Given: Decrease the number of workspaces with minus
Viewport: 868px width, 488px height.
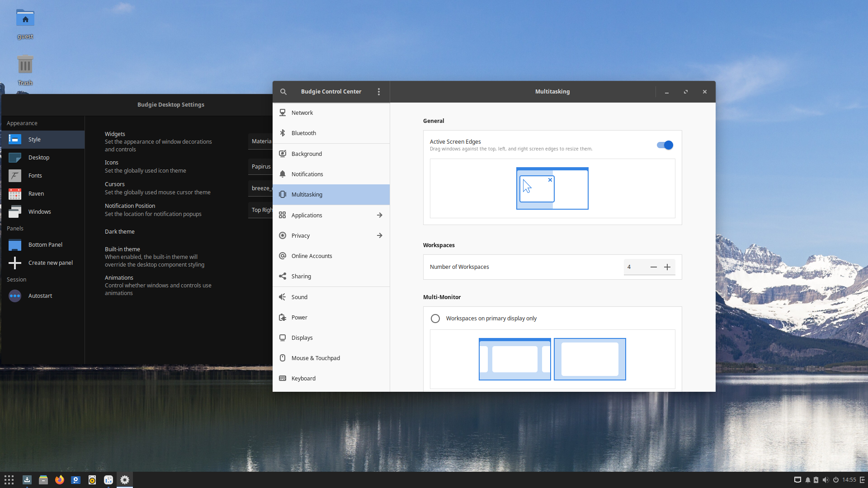Looking at the screenshot, I should coord(654,267).
